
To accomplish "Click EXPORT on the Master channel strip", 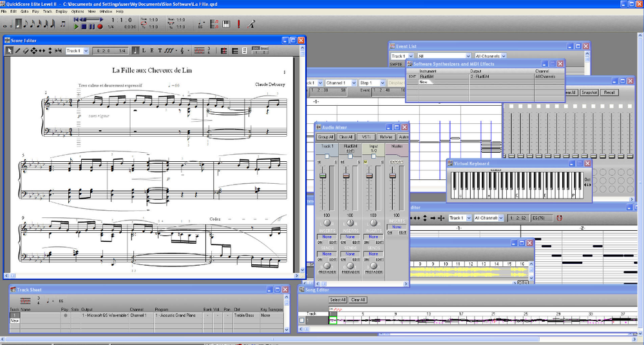I will click(396, 162).
